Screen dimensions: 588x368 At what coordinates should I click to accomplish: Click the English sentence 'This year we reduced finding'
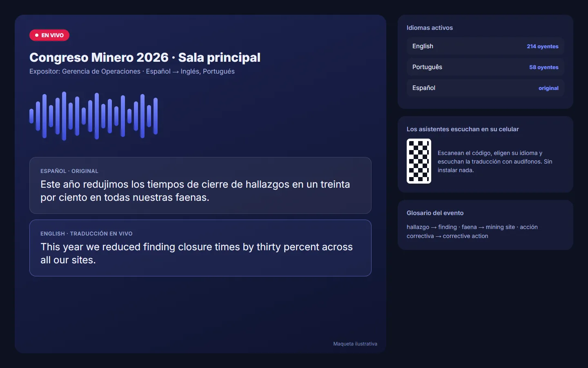(196, 254)
